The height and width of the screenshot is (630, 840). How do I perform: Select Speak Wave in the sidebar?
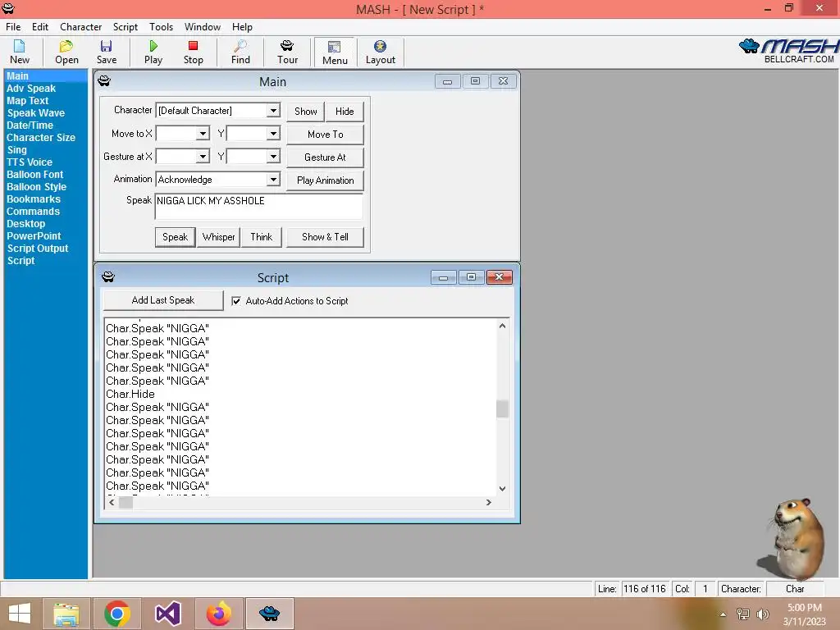click(x=36, y=113)
